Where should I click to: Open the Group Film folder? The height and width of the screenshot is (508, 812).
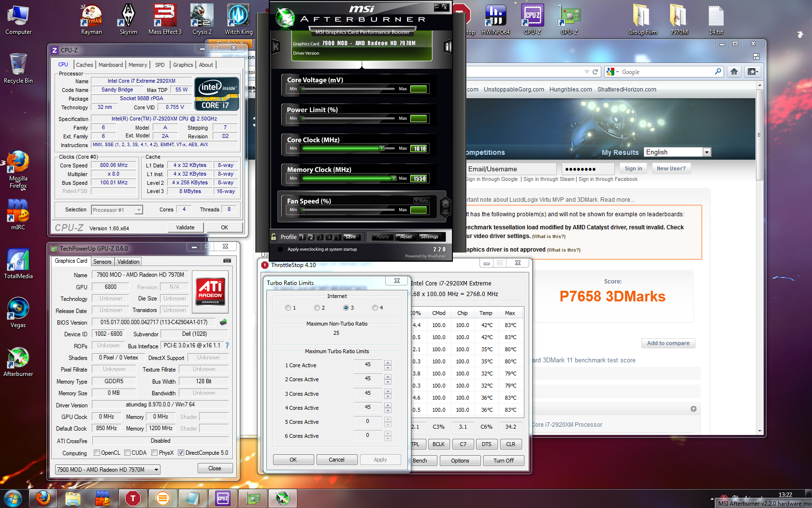(642, 20)
